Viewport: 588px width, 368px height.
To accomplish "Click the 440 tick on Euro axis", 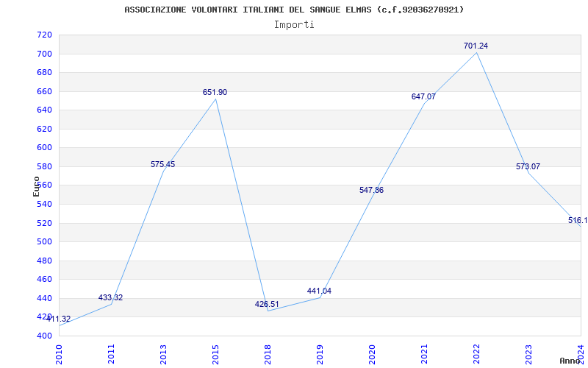I will pyautogui.click(x=44, y=299).
